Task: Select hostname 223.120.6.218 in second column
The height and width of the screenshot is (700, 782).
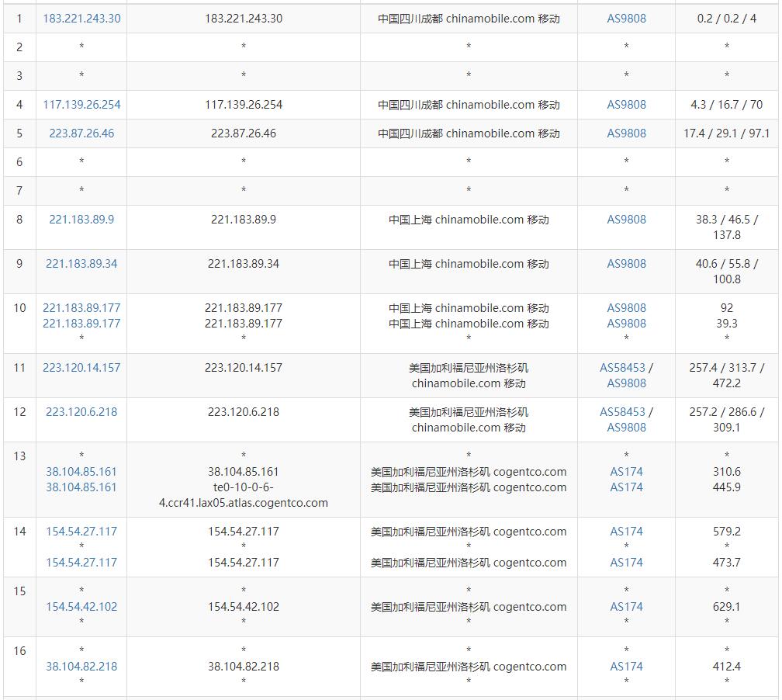Action: click(244, 412)
